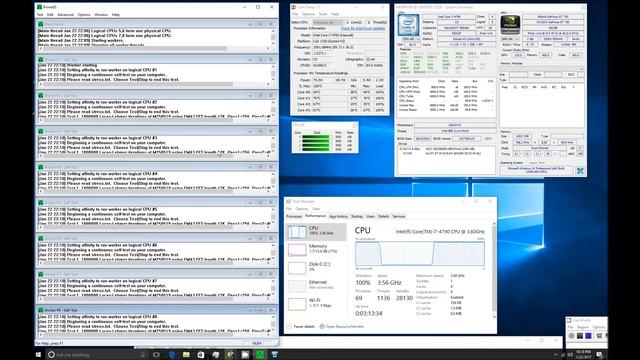Click the Intel Core i7 logo in HWiNFO
This screenshot has height=360, width=640.
coord(409,25)
